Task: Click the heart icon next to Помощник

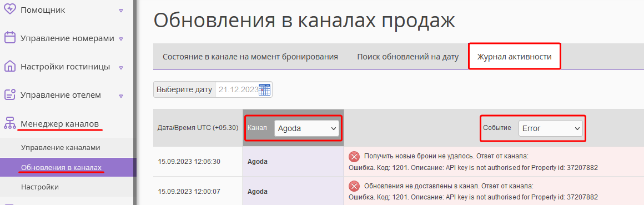Action: pyautogui.click(x=10, y=9)
